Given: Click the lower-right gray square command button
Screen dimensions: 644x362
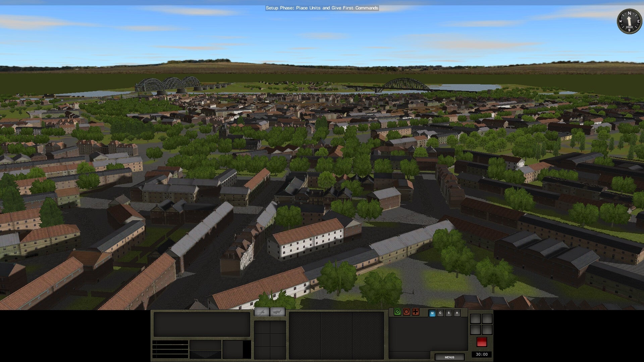Looking at the screenshot, I should [x=487, y=329].
